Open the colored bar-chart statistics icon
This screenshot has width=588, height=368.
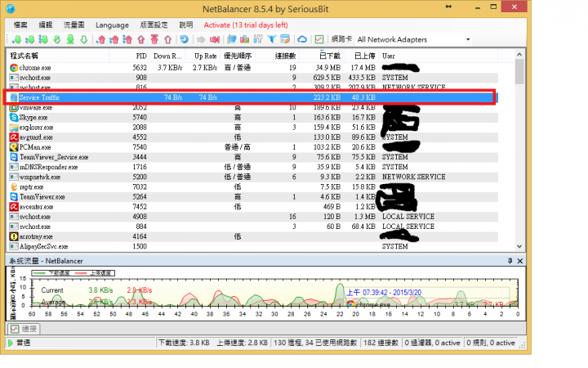click(x=244, y=39)
